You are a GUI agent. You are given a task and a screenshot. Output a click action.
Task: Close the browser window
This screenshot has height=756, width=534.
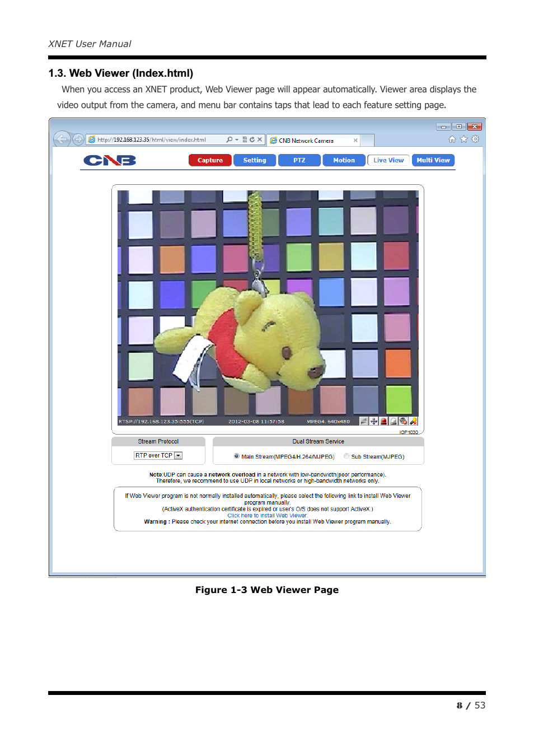475,127
